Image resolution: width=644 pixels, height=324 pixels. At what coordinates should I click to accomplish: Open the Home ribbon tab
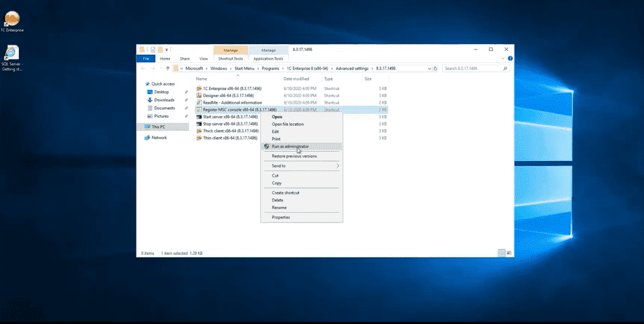pyautogui.click(x=165, y=59)
